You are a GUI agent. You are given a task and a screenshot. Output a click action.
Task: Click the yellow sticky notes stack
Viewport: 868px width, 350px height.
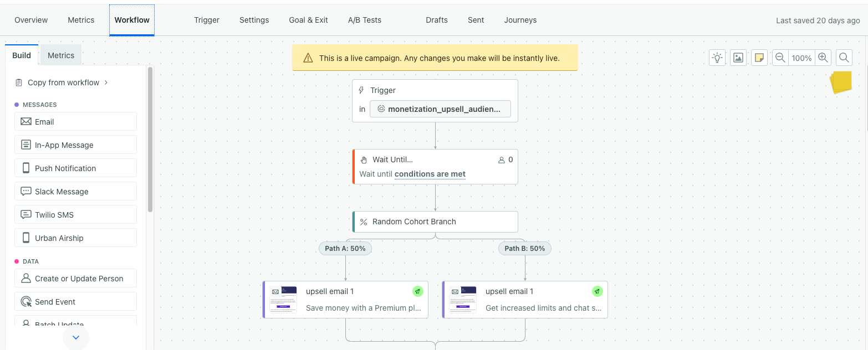[841, 82]
